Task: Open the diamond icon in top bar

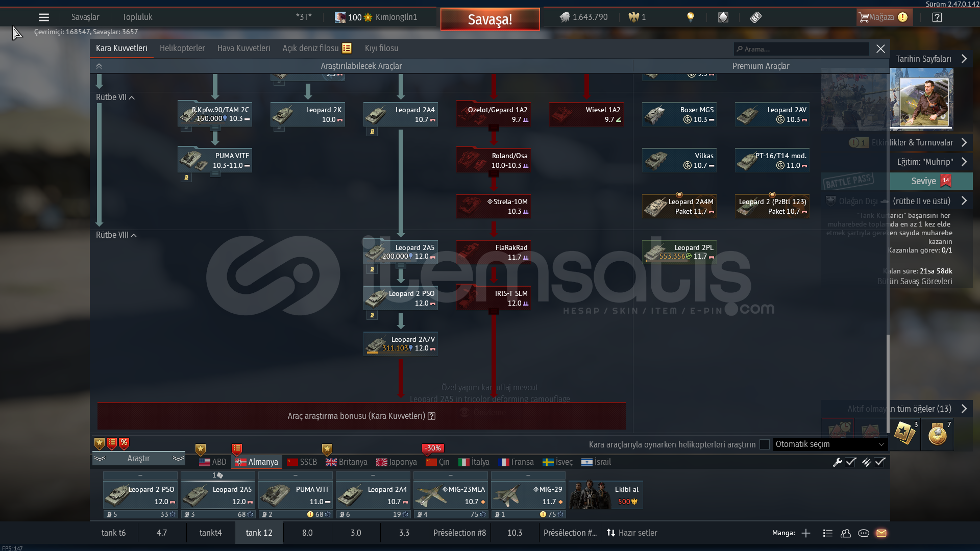Action: (723, 17)
